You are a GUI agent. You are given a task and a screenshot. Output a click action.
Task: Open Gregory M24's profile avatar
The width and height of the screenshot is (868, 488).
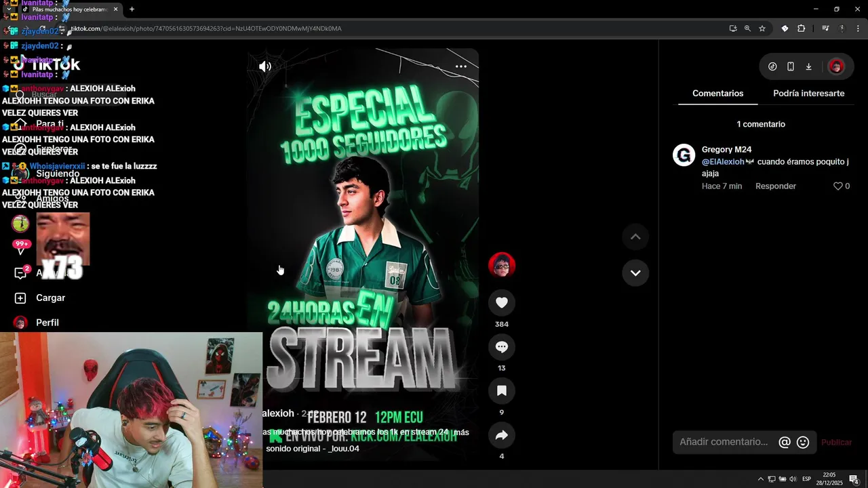(684, 155)
